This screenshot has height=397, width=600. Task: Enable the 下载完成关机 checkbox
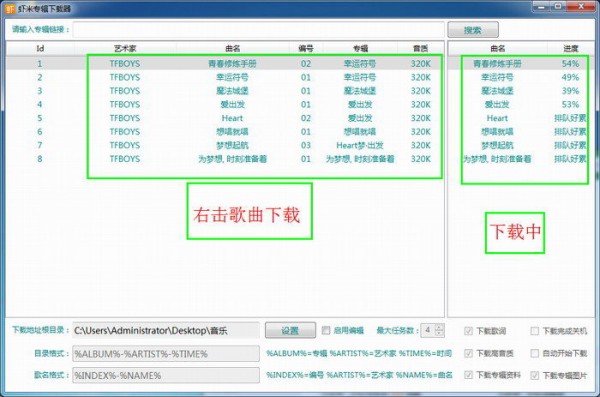pyautogui.click(x=535, y=331)
